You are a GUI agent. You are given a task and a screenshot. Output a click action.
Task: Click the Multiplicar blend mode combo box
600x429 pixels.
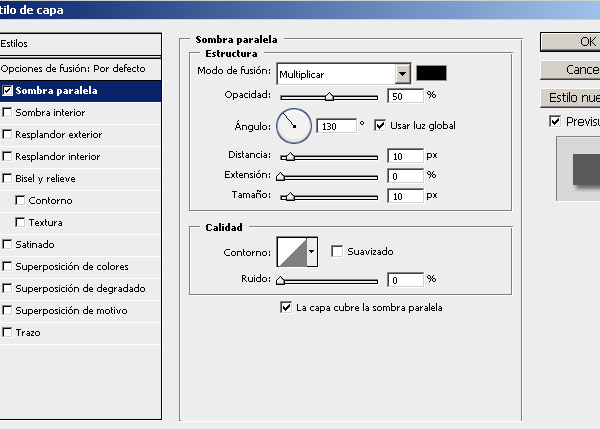pyautogui.click(x=343, y=74)
